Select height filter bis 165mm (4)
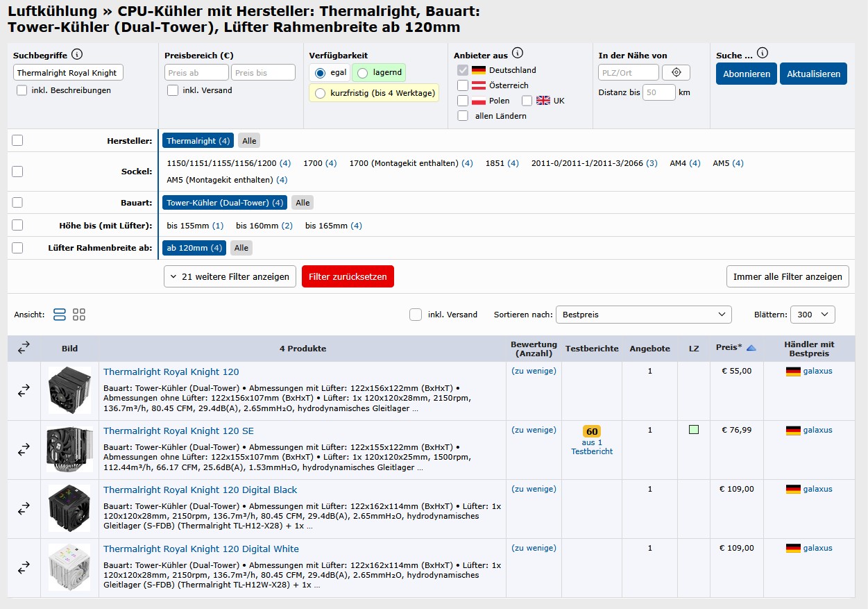 pos(334,226)
